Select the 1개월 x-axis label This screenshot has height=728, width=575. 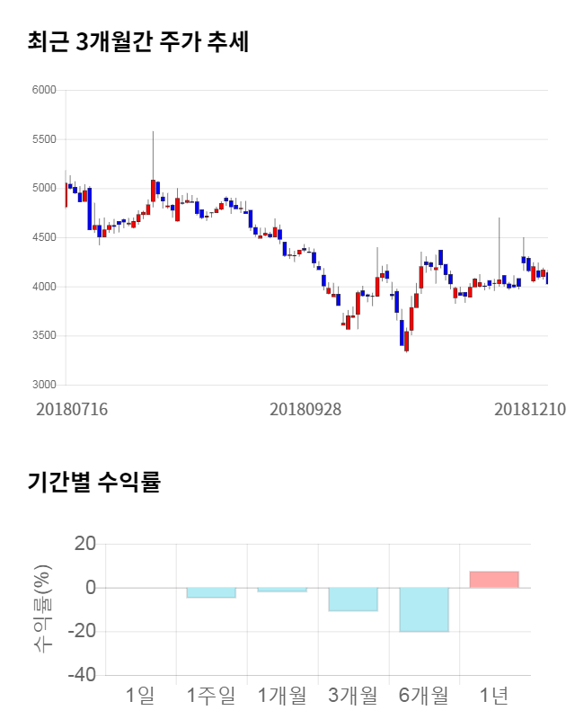coord(282,695)
